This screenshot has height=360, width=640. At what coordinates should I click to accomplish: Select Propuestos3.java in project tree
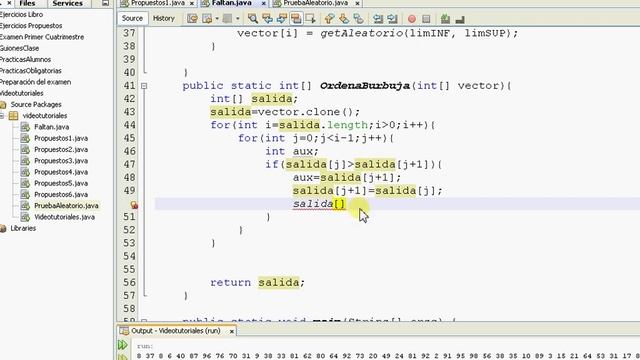[x=61, y=161]
